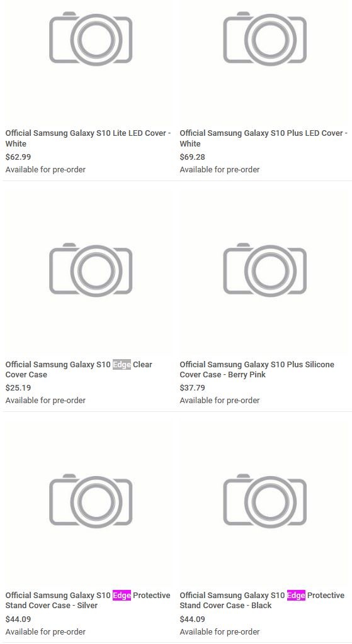The width and height of the screenshot is (352, 644).
Task: Click the grey highlighted Edge word
Action: point(122,364)
